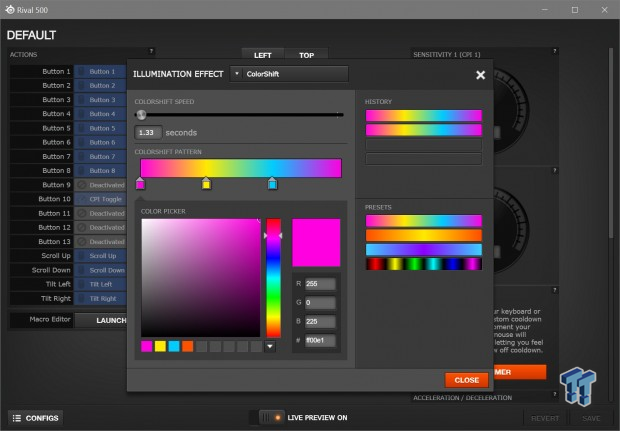The height and width of the screenshot is (431, 620).
Task: Click the Button 7 label
Action: (x=56, y=157)
